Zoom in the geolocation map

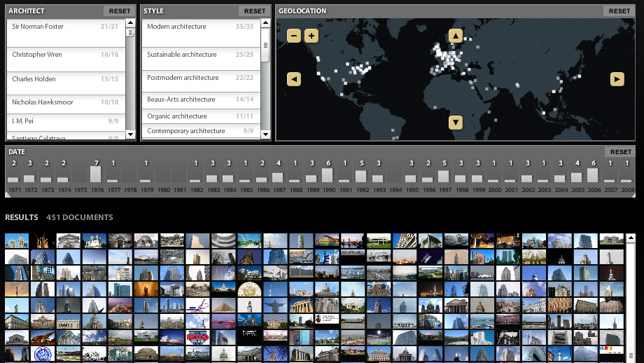pos(311,36)
